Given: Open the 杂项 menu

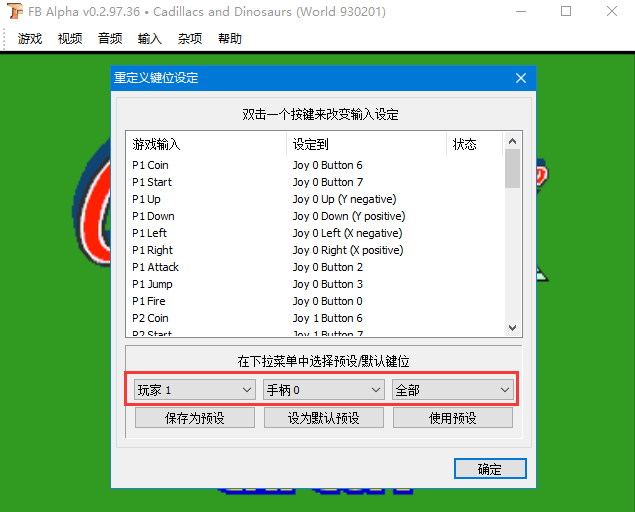Looking at the screenshot, I should click(x=190, y=39).
